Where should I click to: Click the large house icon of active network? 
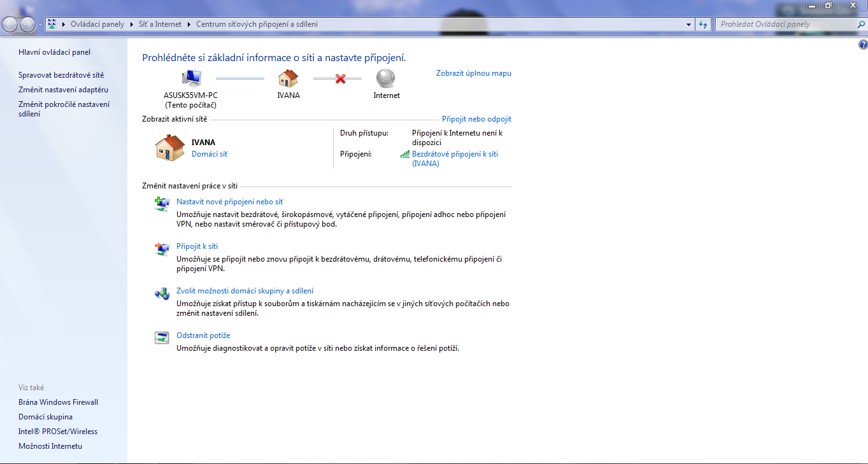(170, 148)
